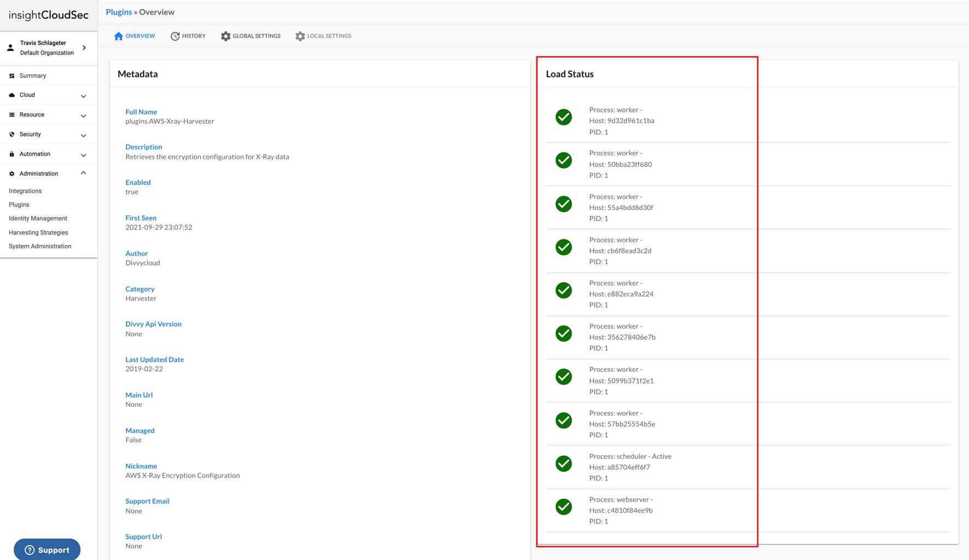Viewport: 969px width, 560px height.
Task: Expand the Resource menu chevron
Action: click(84, 116)
